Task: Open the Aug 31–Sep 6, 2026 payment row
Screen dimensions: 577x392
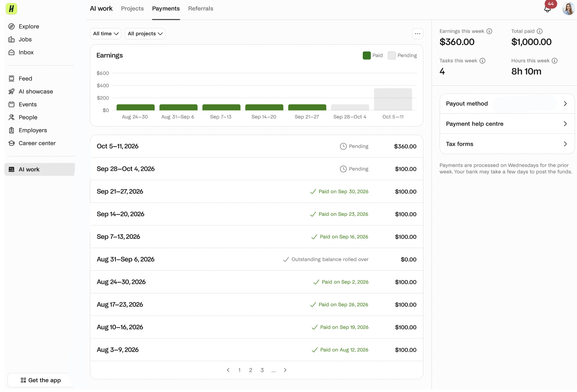Action: (x=257, y=259)
